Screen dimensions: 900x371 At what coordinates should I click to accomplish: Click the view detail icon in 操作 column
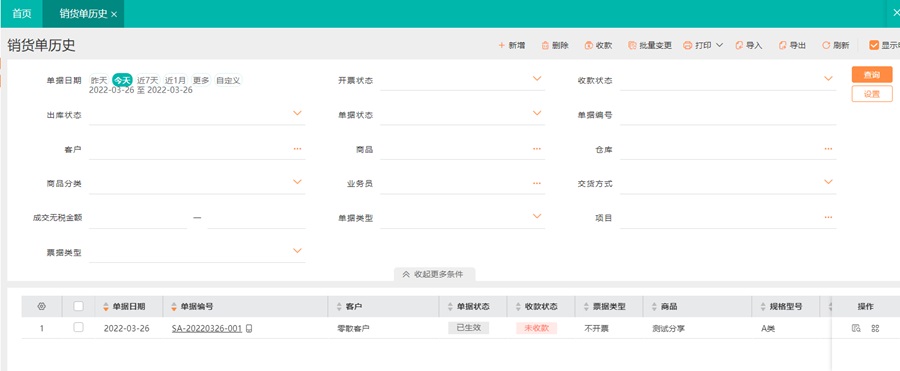tap(856, 329)
